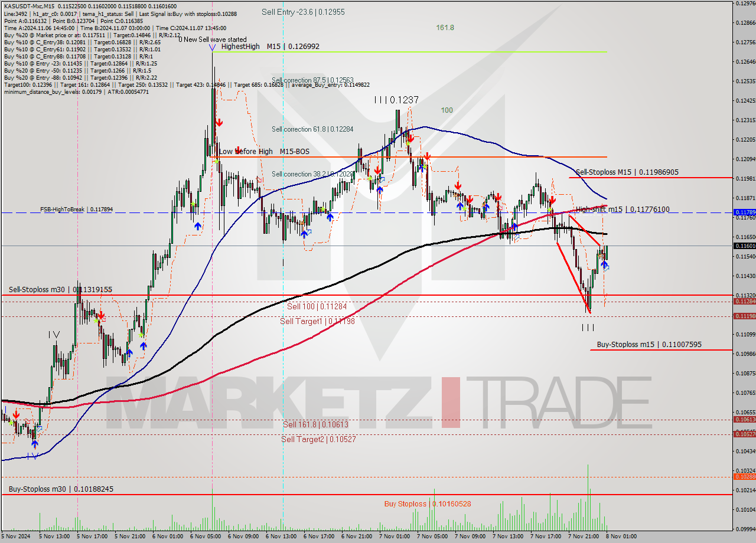756x543 pixels.
Task: Click the green '100' Fibonacci label
Action: (x=447, y=110)
